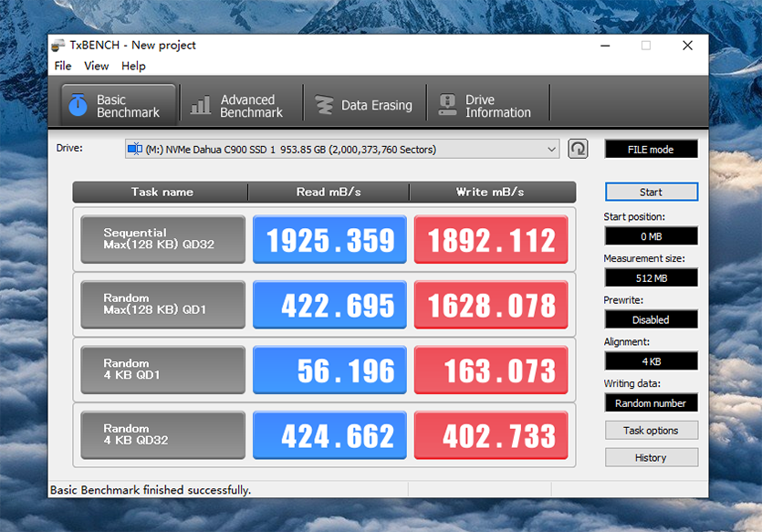Screen dimensions: 762x532
Task: Open the File menu
Action: [63, 66]
